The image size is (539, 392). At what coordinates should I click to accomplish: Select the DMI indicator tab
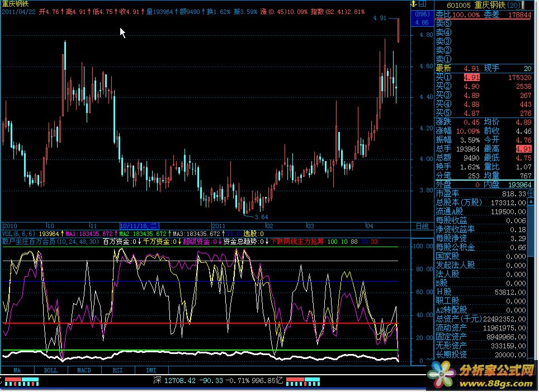(152, 370)
